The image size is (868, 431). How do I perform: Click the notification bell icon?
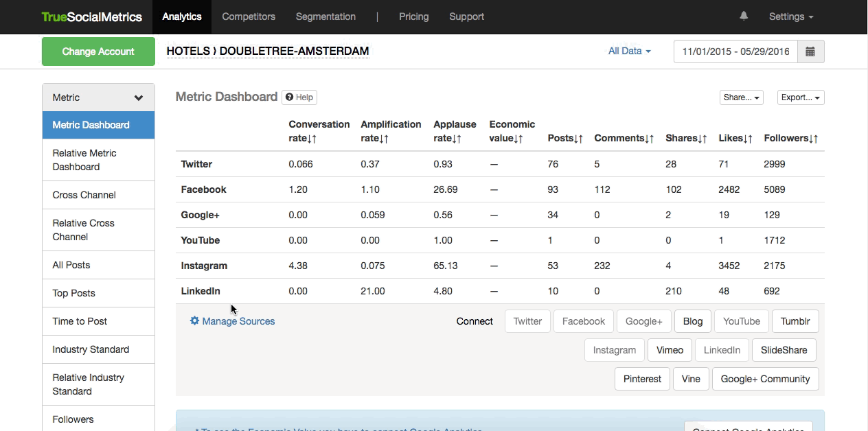click(744, 16)
